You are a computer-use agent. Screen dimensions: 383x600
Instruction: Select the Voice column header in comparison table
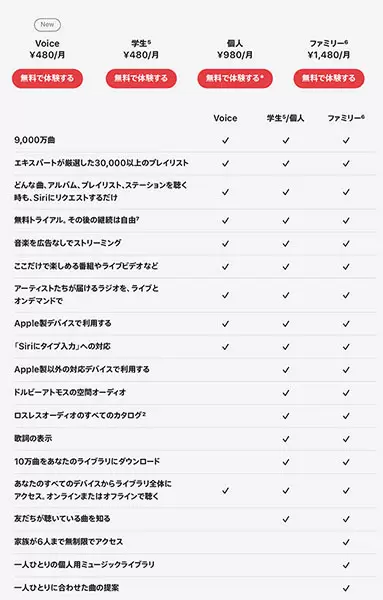(x=225, y=118)
